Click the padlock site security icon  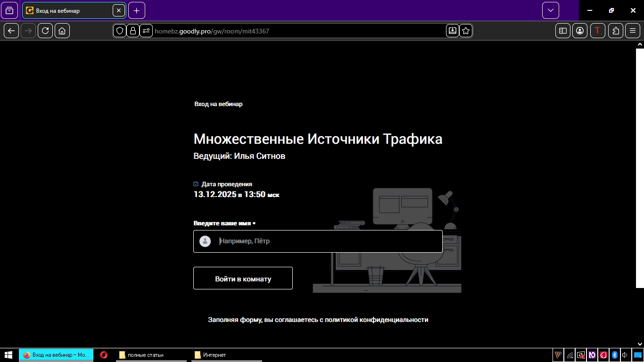(x=132, y=31)
